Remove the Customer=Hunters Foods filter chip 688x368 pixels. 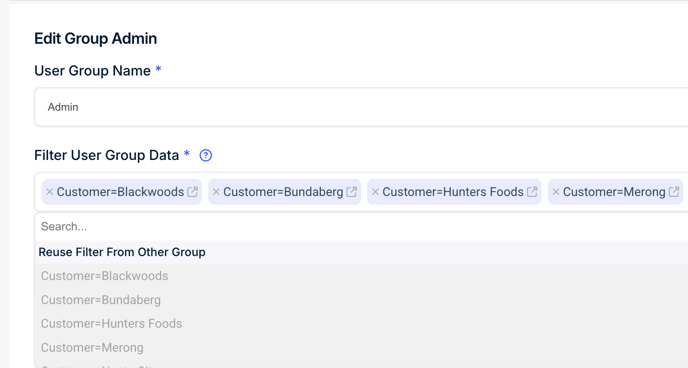click(x=375, y=192)
